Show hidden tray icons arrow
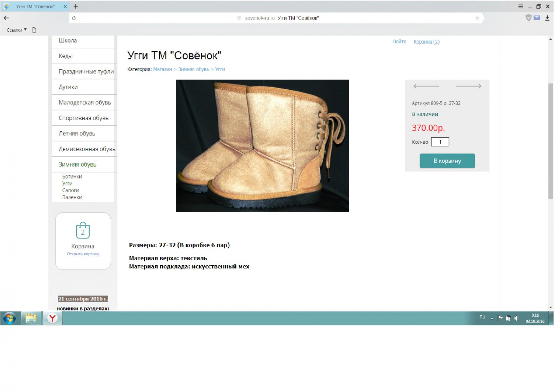555x392 pixels. point(492,318)
